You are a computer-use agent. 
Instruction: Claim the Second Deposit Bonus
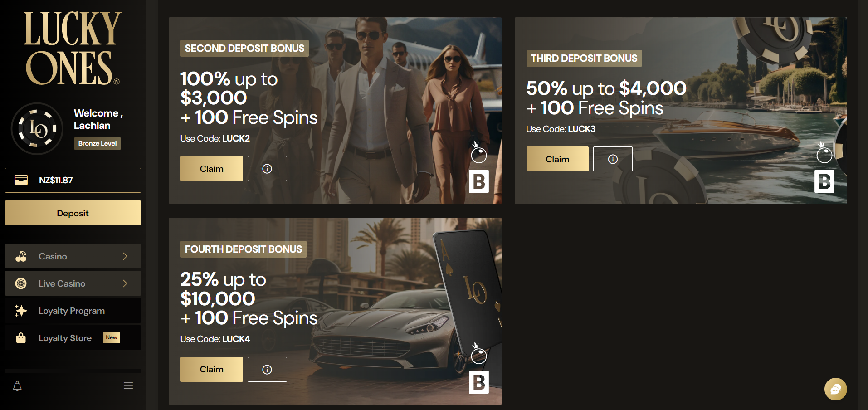(x=212, y=169)
